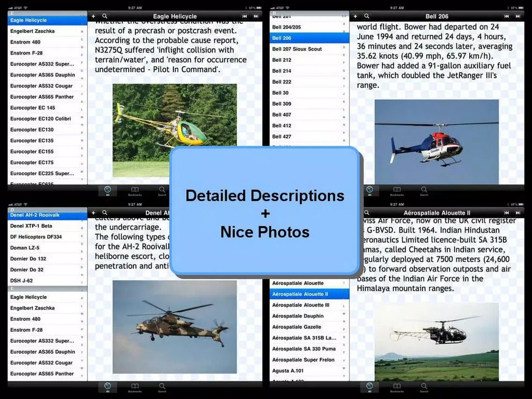
Task: Open Dornier Do 132 entry
Action: pos(47,259)
